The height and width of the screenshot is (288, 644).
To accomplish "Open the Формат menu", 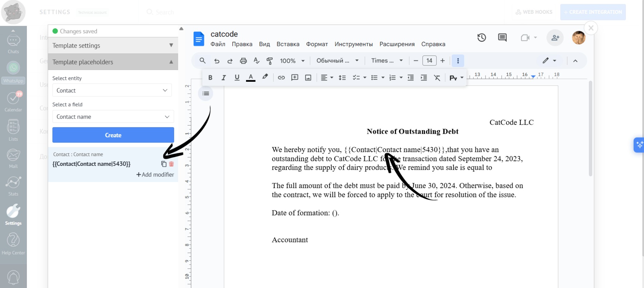I will (x=317, y=44).
